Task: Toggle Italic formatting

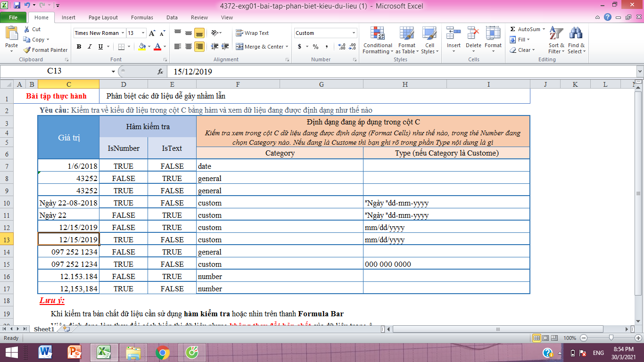Action: (90, 47)
